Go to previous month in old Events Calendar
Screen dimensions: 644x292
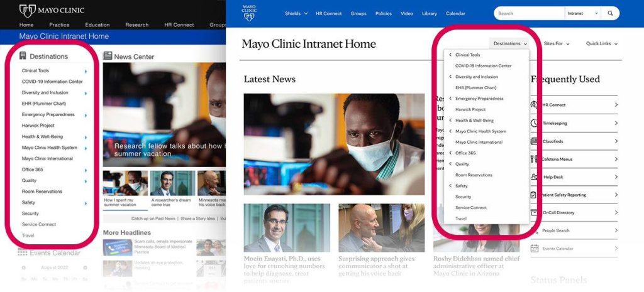point(24,268)
